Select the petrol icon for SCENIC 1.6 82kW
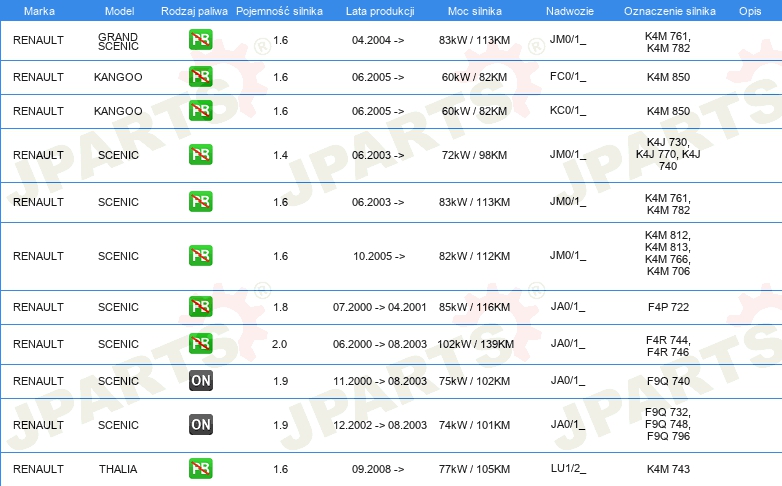Image resolution: width=782 pixels, height=486 pixels. 200,255
